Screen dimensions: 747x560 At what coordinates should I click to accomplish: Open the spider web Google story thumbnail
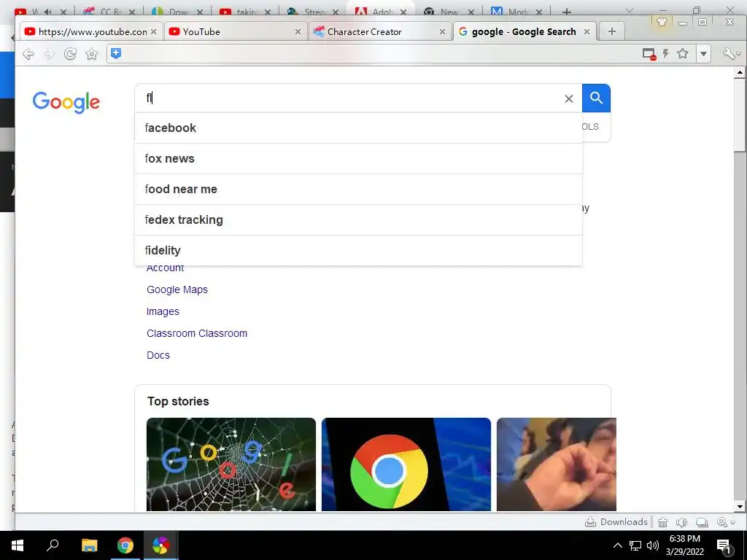pyautogui.click(x=231, y=464)
